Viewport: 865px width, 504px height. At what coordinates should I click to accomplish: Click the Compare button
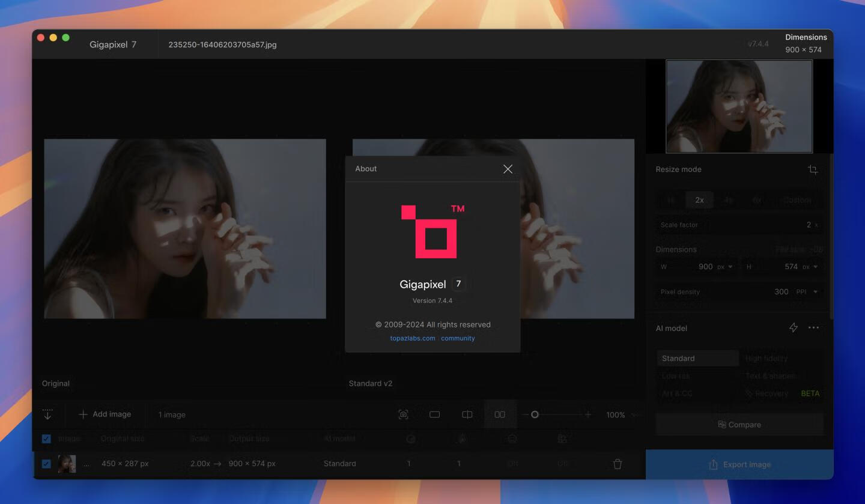tap(739, 425)
